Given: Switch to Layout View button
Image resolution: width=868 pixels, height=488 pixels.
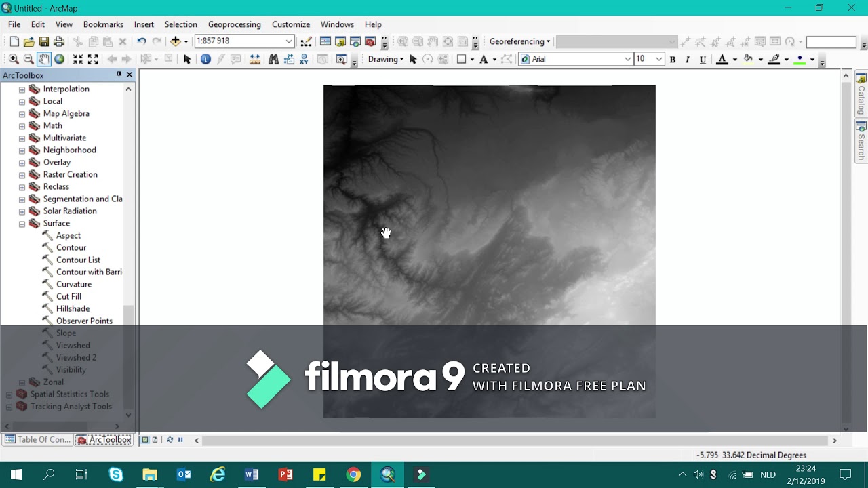Looking at the screenshot, I should pyautogui.click(x=155, y=440).
